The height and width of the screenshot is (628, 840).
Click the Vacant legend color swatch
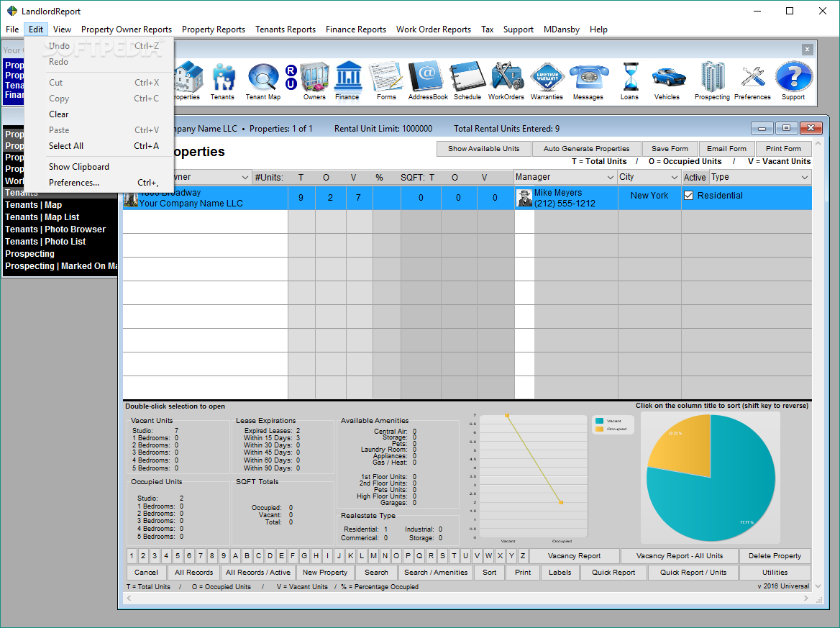point(600,421)
